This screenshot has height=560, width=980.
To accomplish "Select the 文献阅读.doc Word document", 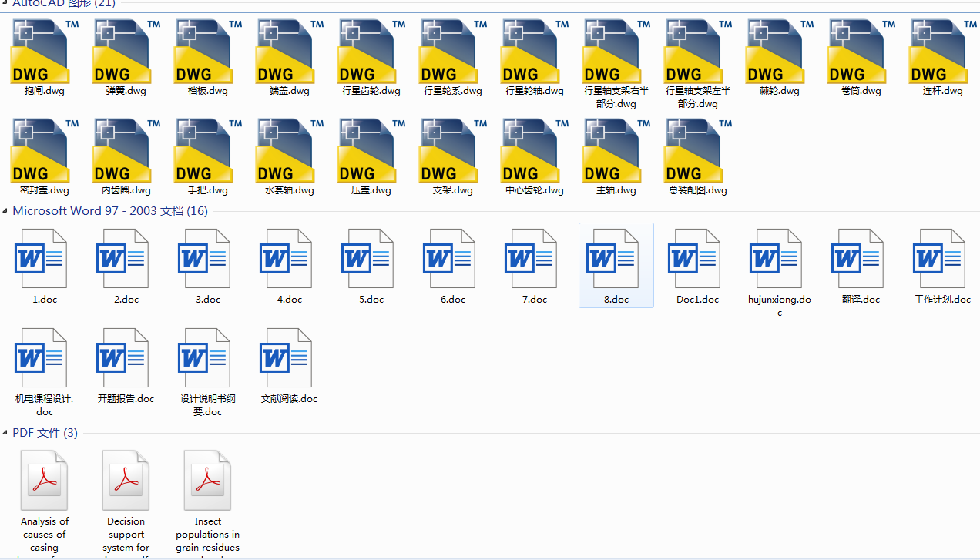I will [289, 357].
